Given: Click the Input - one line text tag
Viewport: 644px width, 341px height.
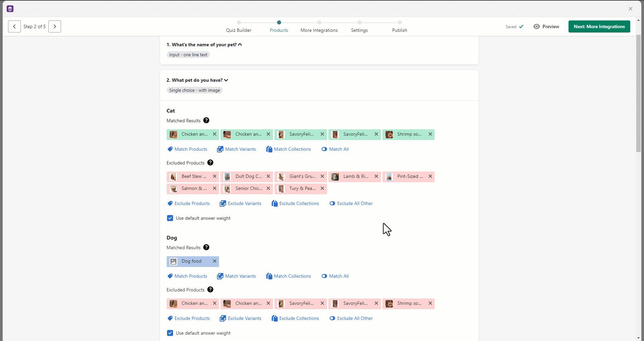Looking at the screenshot, I should (188, 55).
